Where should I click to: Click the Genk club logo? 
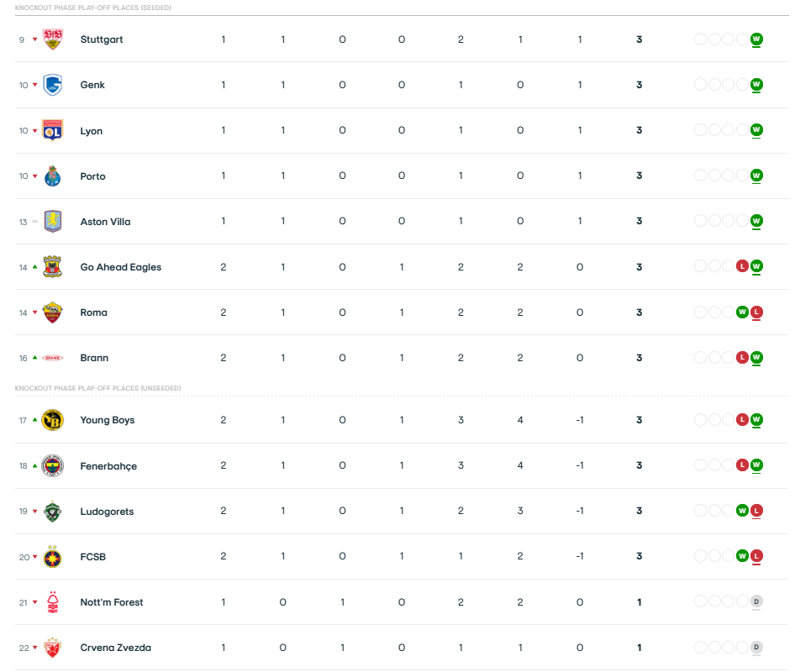(x=53, y=85)
